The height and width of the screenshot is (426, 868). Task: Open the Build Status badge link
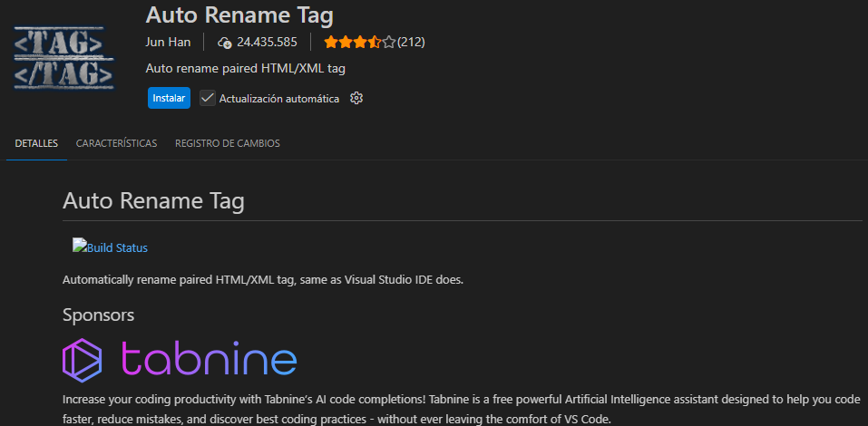pos(111,247)
